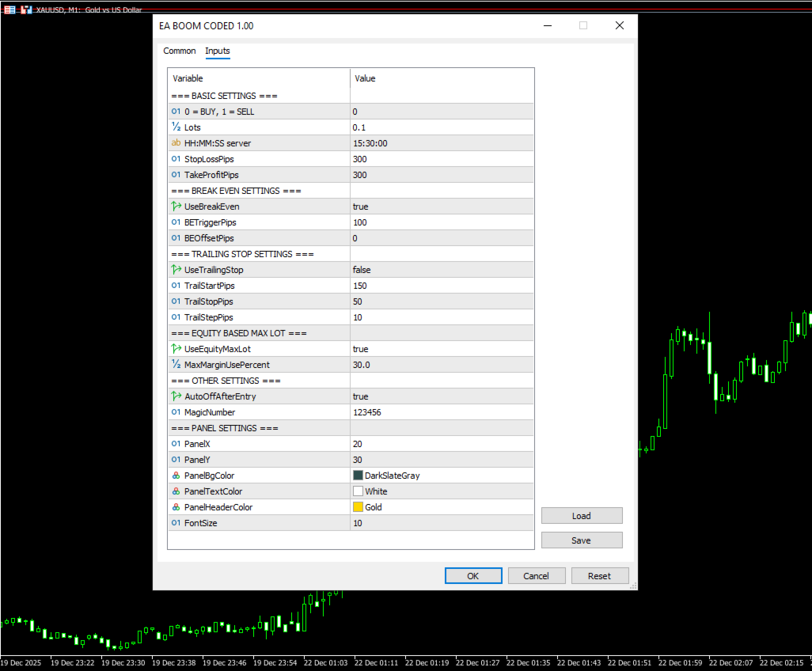Click the integer icon beside TrailStepPips
Viewport: 812px width, 671px height.
coord(176,317)
